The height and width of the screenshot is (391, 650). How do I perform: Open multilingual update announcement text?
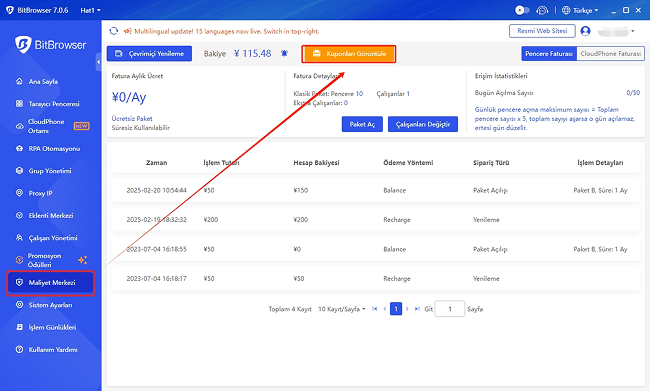(226, 31)
